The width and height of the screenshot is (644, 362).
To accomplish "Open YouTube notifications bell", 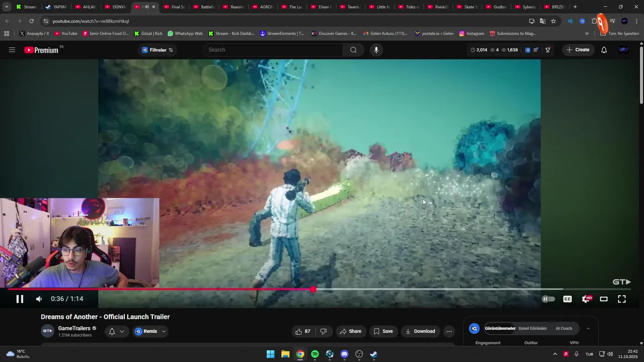I will [604, 50].
